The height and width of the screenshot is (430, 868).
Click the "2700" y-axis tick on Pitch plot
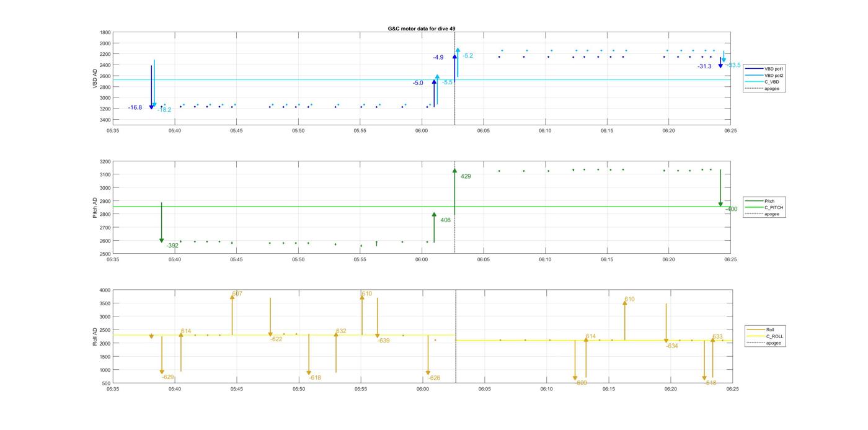(105, 228)
